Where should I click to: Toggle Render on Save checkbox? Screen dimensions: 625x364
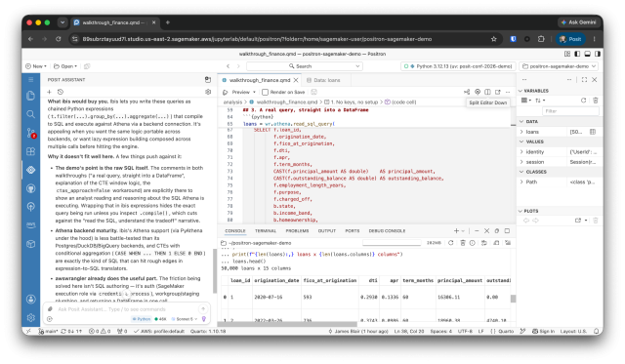point(265,92)
